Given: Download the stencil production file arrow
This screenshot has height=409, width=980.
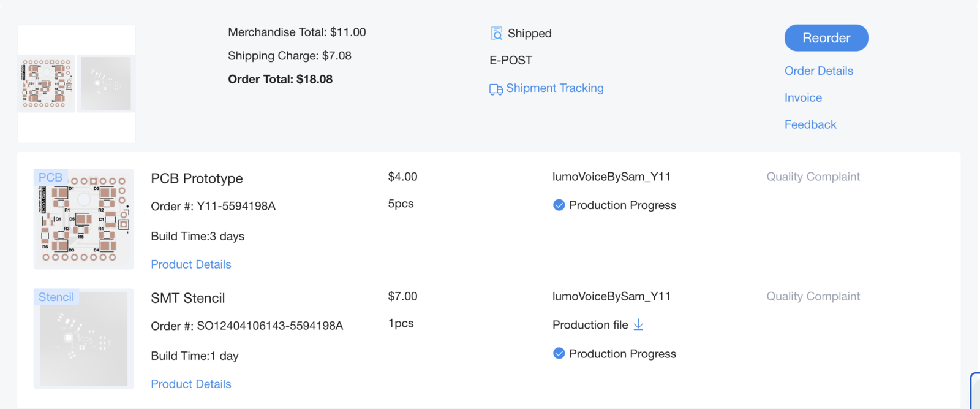Looking at the screenshot, I should (x=638, y=324).
